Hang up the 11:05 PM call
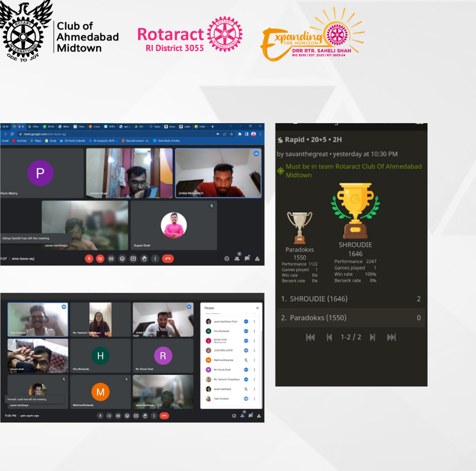476x471 pixels. [164, 416]
